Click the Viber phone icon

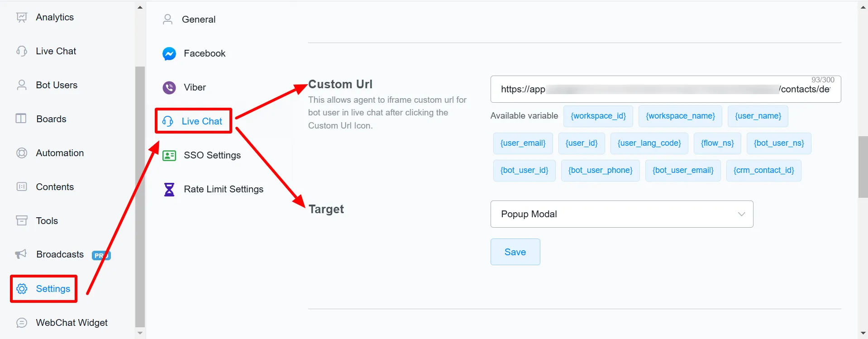coord(169,87)
